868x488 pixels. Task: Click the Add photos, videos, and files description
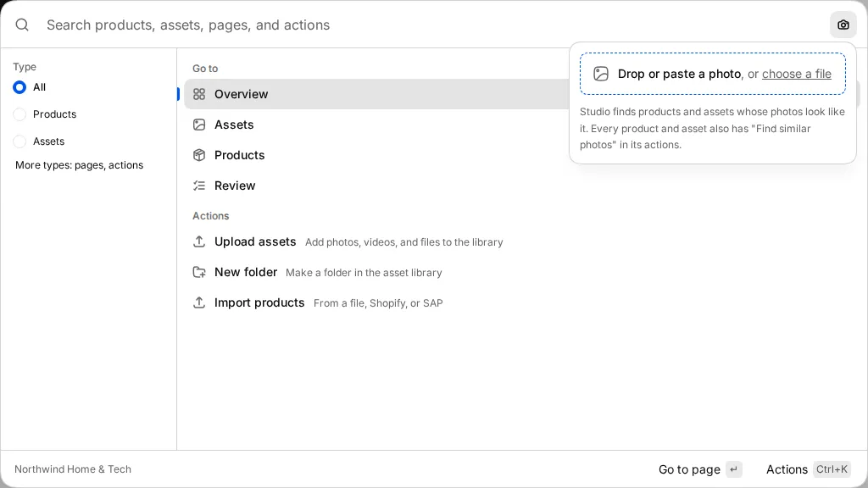pos(404,242)
